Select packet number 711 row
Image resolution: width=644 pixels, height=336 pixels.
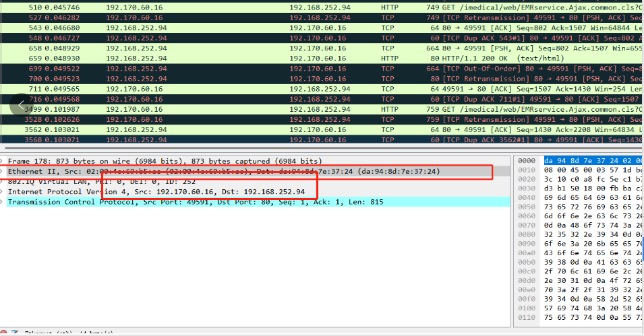(322, 89)
